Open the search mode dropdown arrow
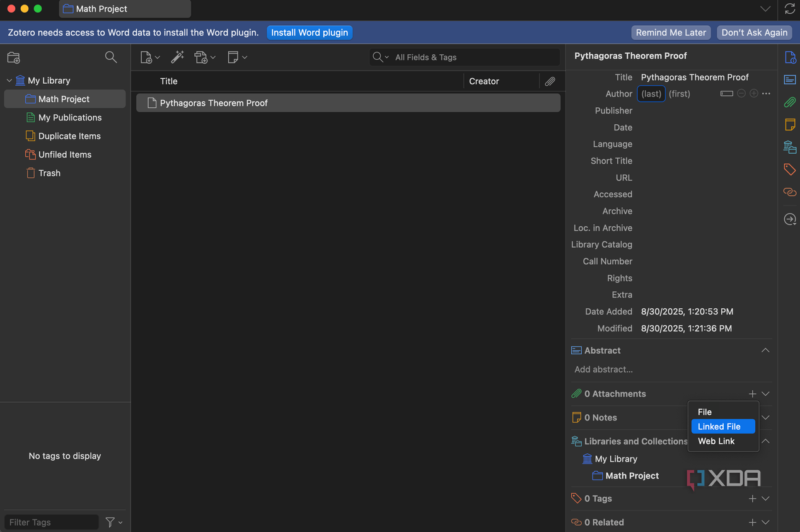This screenshot has height=532, width=800. pyautogui.click(x=381, y=57)
